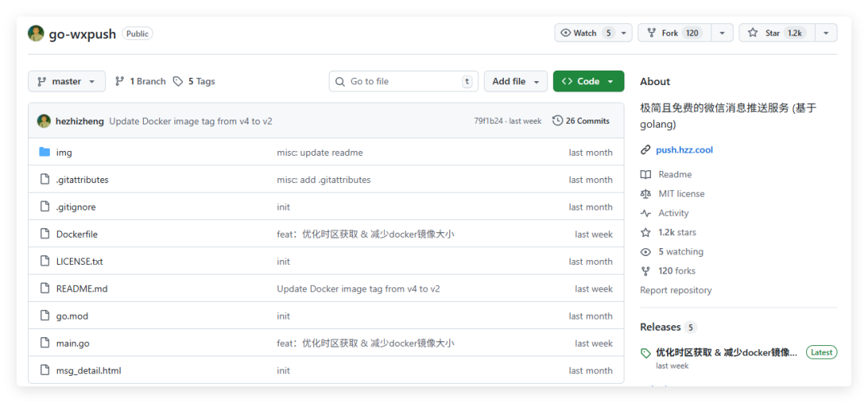868x403 pixels.
Task: Click the scale icon beside MIT license
Action: (x=645, y=194)
